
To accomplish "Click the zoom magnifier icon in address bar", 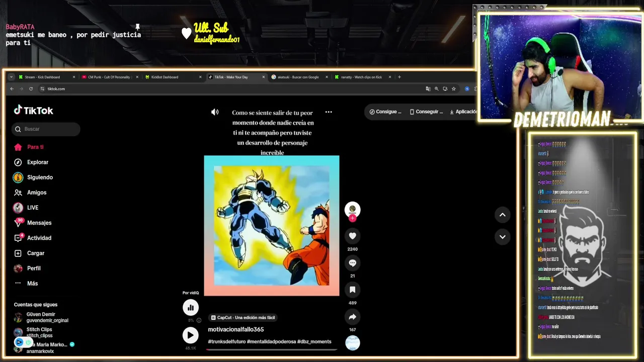I will (437, 89).
